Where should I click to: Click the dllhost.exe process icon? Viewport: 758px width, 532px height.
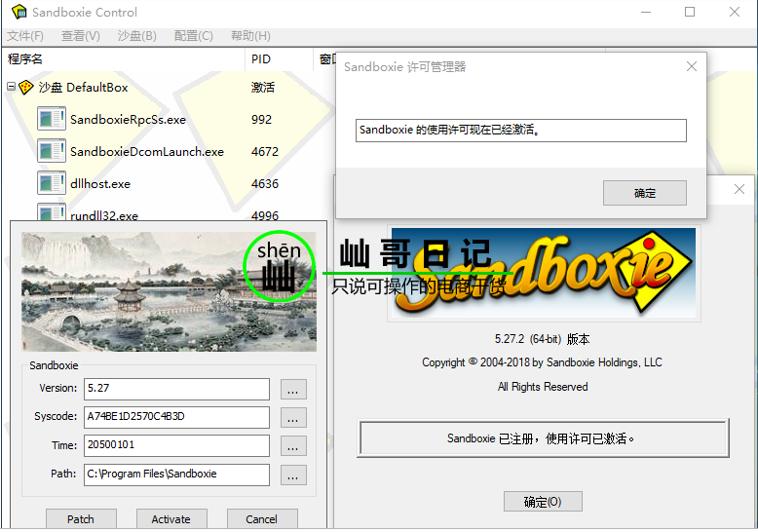click(x=52, y=183)
